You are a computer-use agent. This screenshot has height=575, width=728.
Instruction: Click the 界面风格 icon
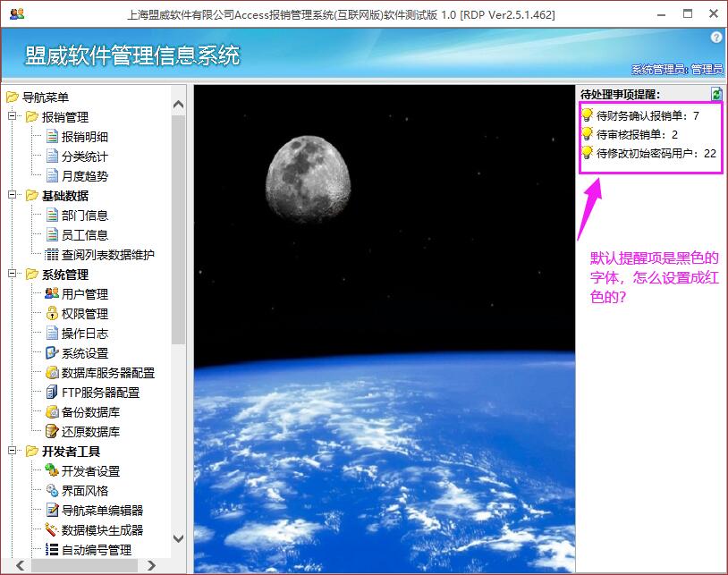tap(52, 490)
